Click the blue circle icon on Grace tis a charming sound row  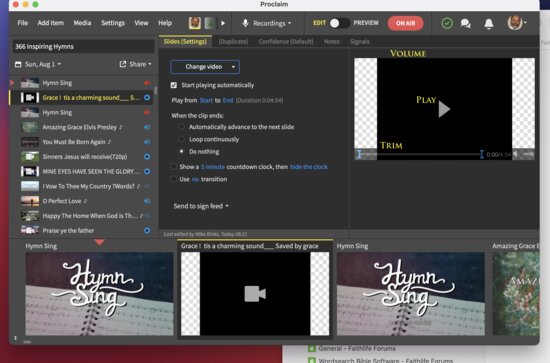tap(147, 98)
